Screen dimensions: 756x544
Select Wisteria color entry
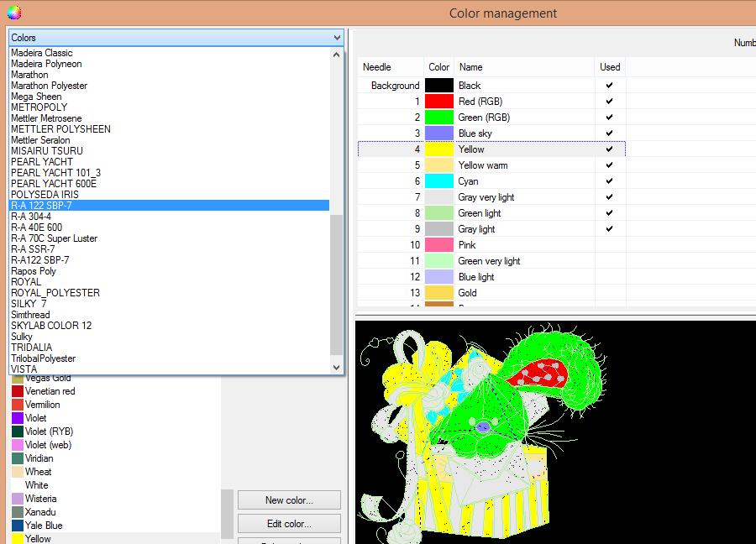(40, 499)
